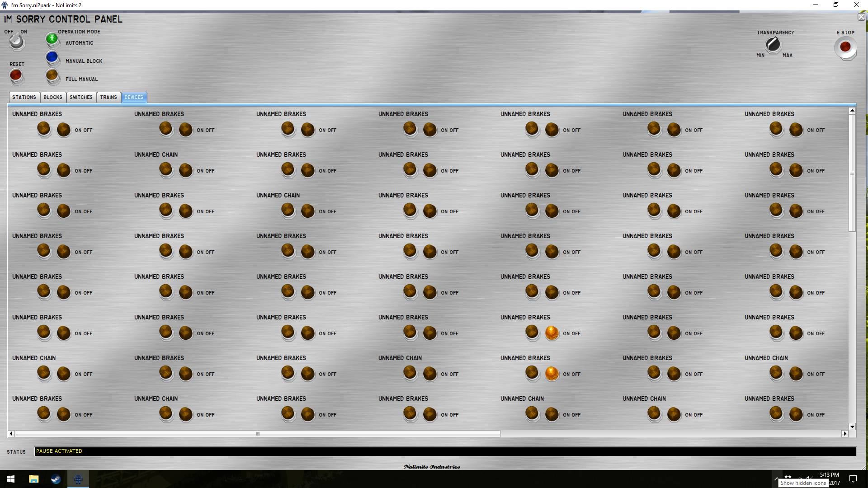Select Manual Block blue mode button
The image size is (868, 488).
point(52,57)
